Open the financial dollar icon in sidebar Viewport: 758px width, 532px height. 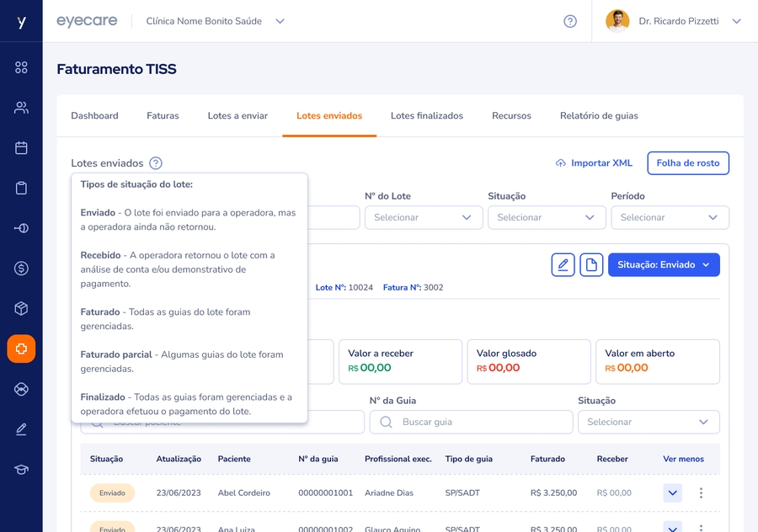pyautogui.click(x=21, y=269)
